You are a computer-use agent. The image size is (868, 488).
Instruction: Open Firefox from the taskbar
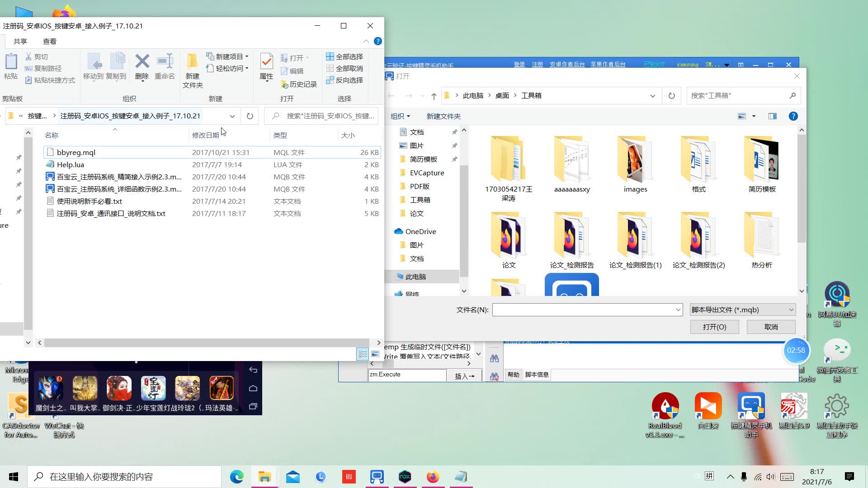click(433, 476)
